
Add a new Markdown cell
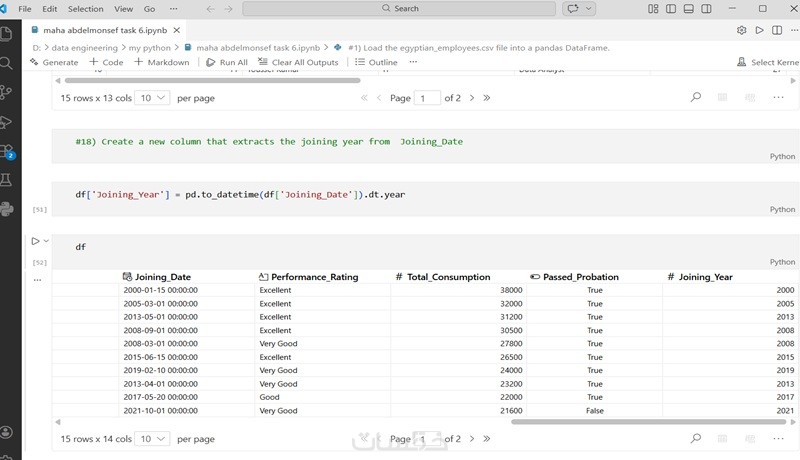pyautogui.click(x=161, y=62)
